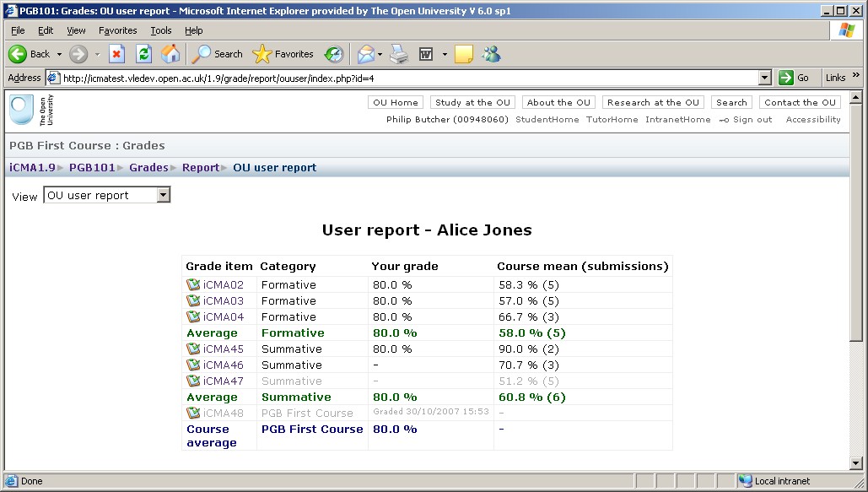Image resolution: width=868 pixels, height=492 pixels.
Task: Print the page with printer icon
Action: [x=398, y=54]
